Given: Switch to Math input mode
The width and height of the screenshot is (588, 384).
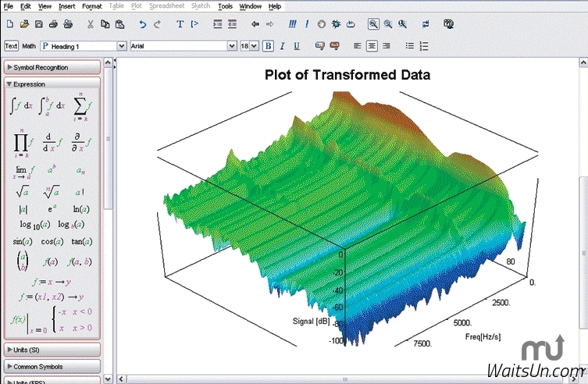Looking at the screenshot, I should (27, 46).
